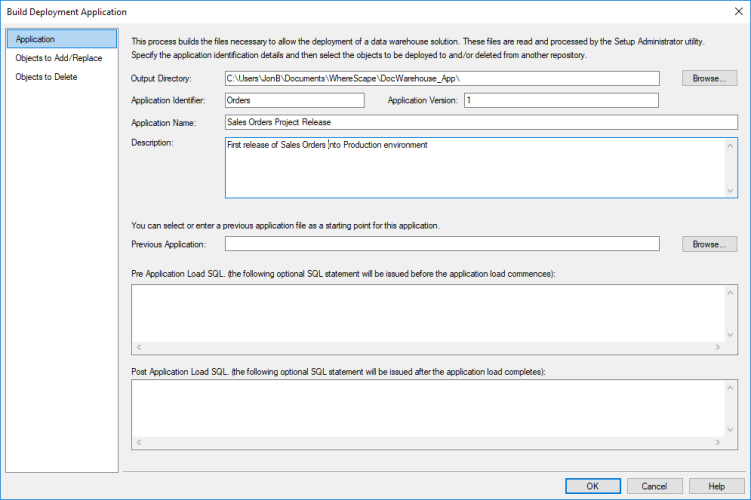Click Pre Application Load SQL scroll left arrow
The image size is (751, 500).
[139, 347]
